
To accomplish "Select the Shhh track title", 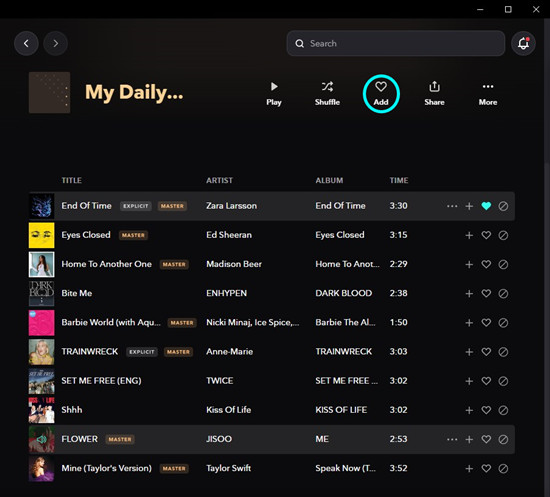I will coord(72,410).
